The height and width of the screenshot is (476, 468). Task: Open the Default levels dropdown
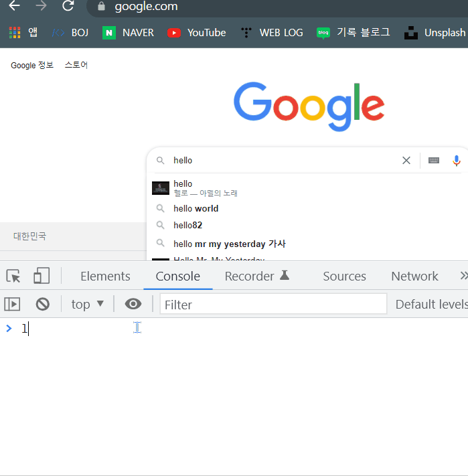click(431, 304)
